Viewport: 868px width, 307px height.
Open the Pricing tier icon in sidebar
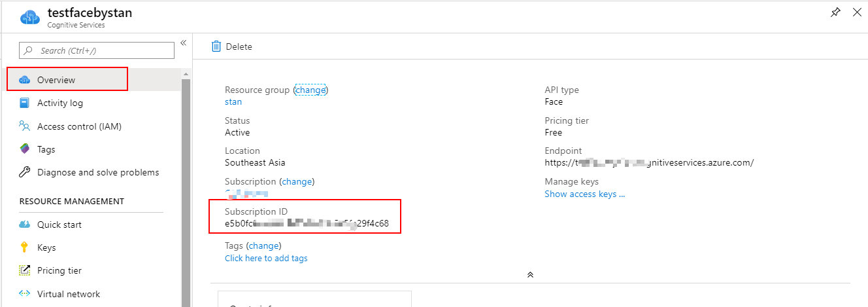coord(25,270)
